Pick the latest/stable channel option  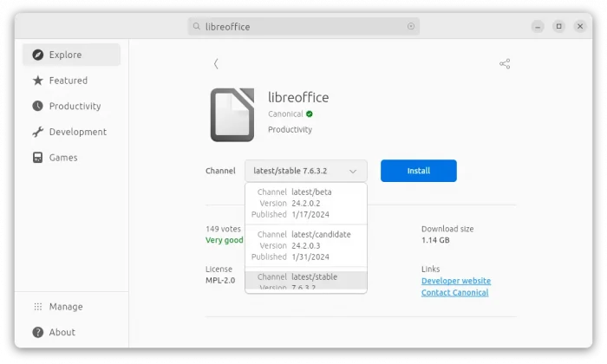point(305,281)
